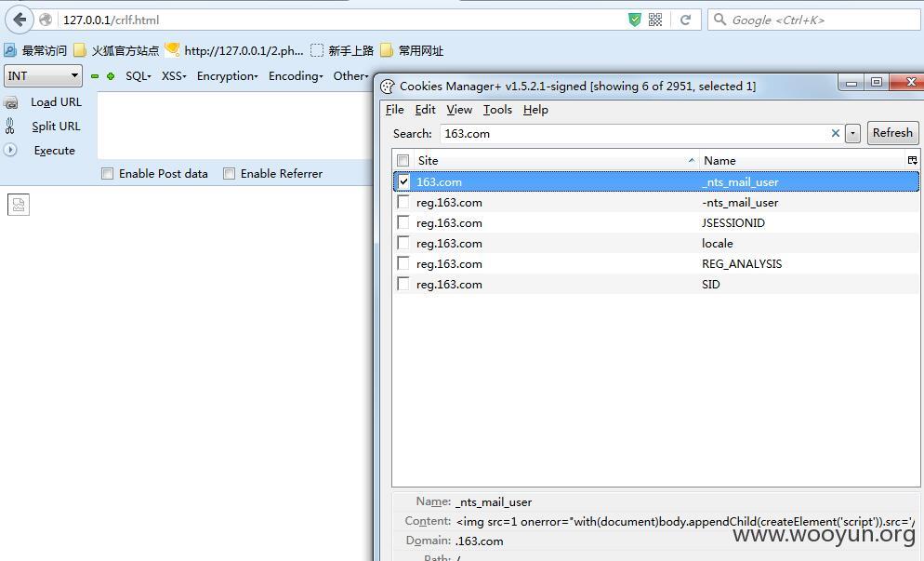
Task: Toggle the select-all checkbox in cookie list header
Action: point(403,160)
